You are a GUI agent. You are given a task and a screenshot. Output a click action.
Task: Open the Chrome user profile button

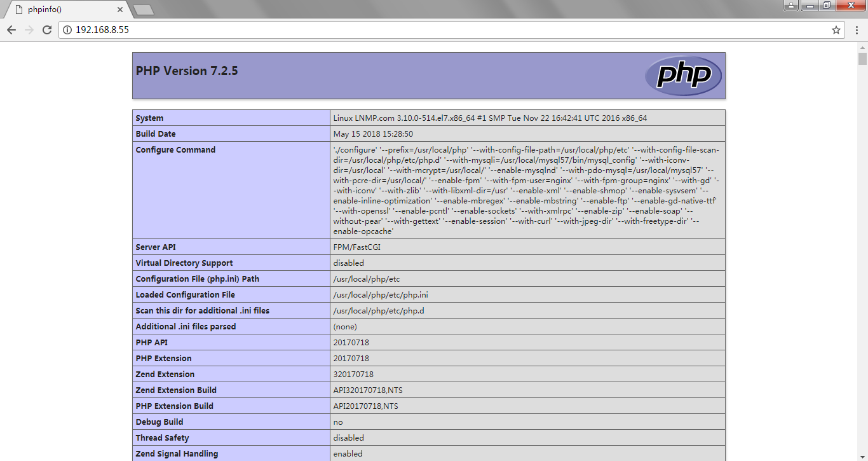(x=791, y=6)
